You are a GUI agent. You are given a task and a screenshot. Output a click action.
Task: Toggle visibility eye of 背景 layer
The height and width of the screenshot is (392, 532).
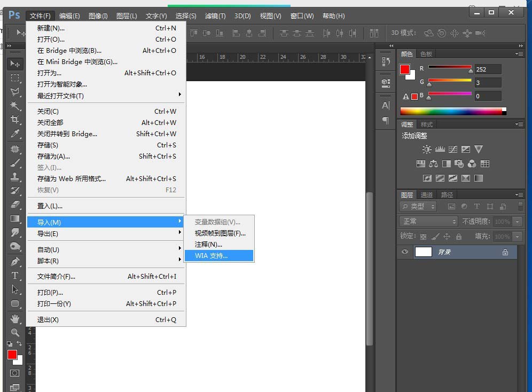click(405, 252)
